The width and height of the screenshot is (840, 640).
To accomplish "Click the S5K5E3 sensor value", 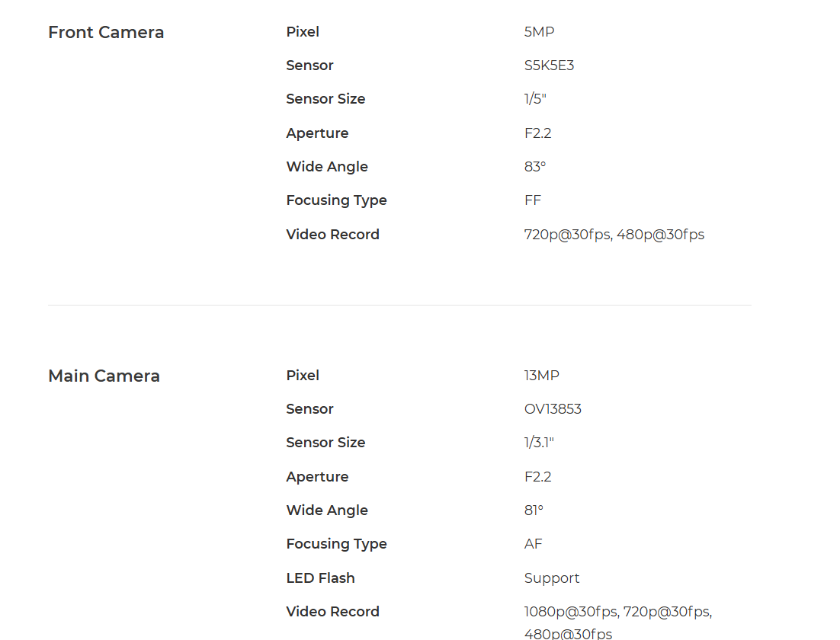I will pos(549,66).
